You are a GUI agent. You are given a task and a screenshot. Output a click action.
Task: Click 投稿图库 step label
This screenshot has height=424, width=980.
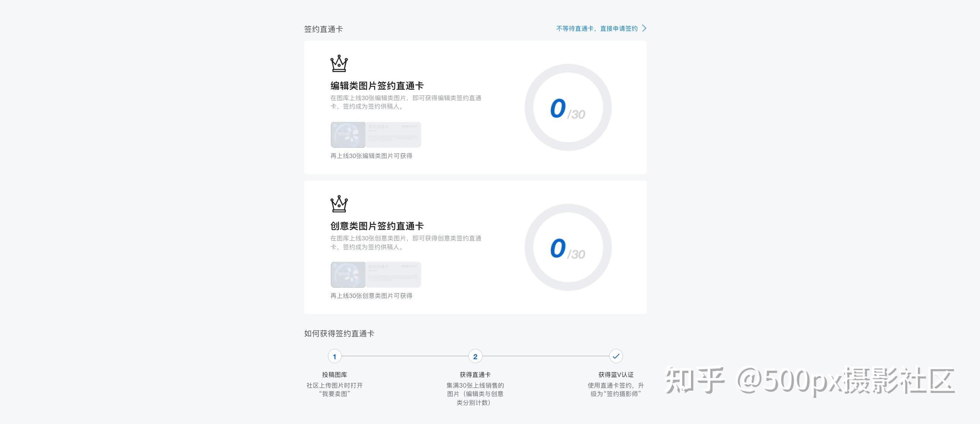coord(335,375)
